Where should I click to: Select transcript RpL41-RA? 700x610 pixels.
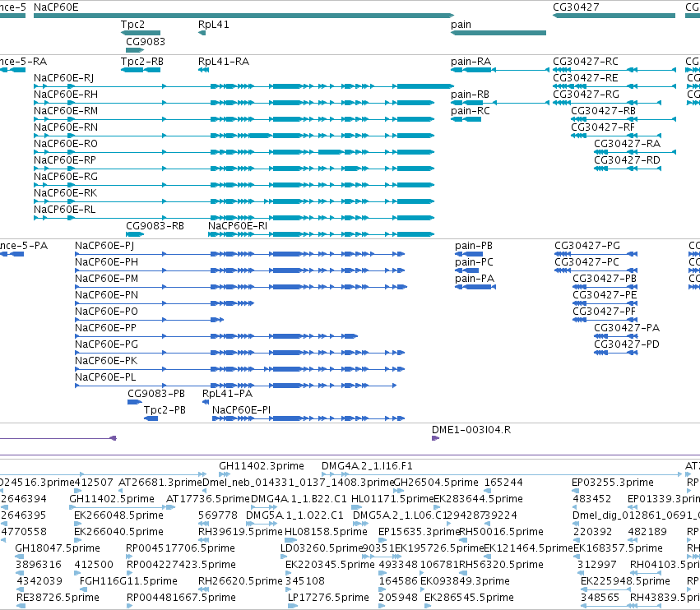tap(224, 62)
